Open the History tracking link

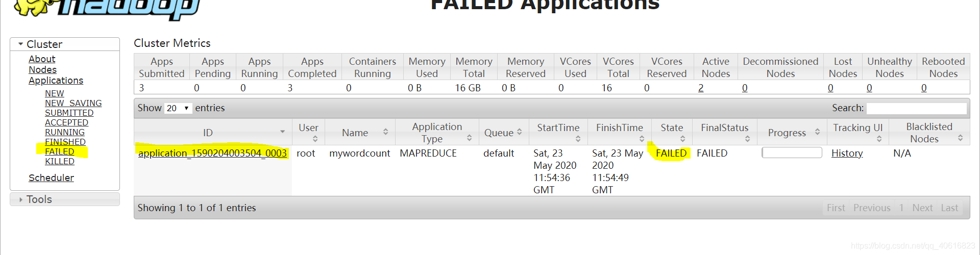tap(847, 153)
